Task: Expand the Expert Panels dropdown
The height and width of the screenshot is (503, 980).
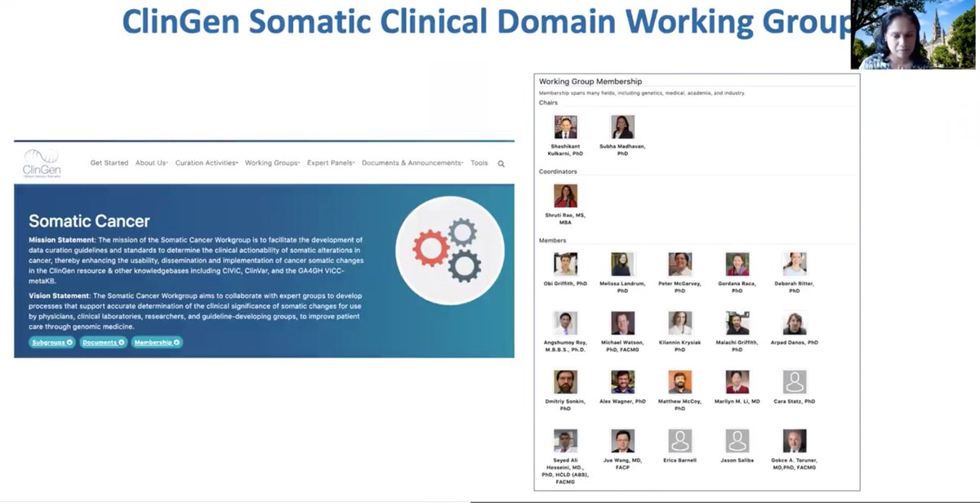Action: tap(330, 162)
